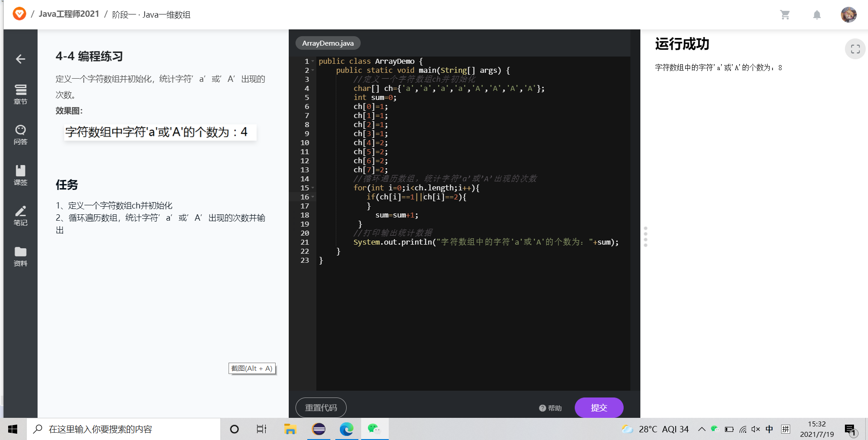868x440 pixels.
Task: Click the char array declaration on line 4
Action: pos(449,88)
